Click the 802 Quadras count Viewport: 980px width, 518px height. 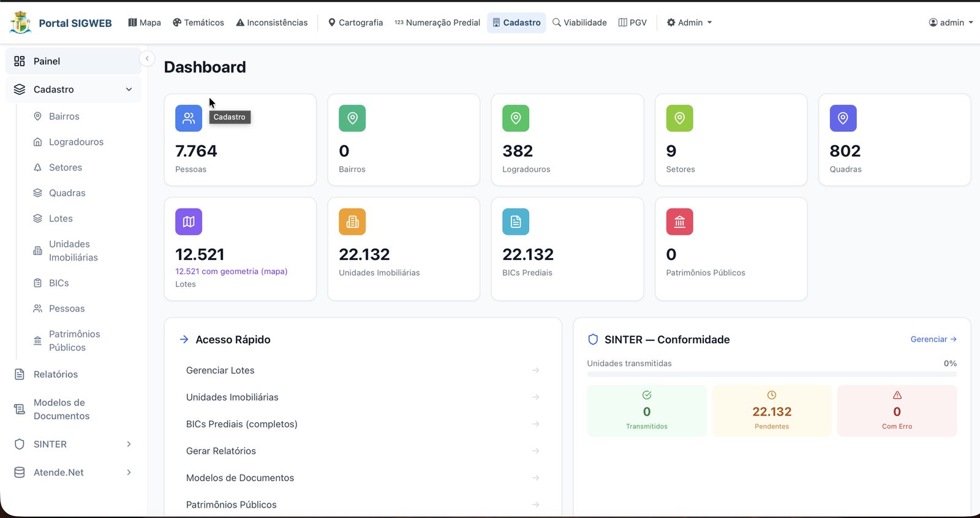point(845,151)
